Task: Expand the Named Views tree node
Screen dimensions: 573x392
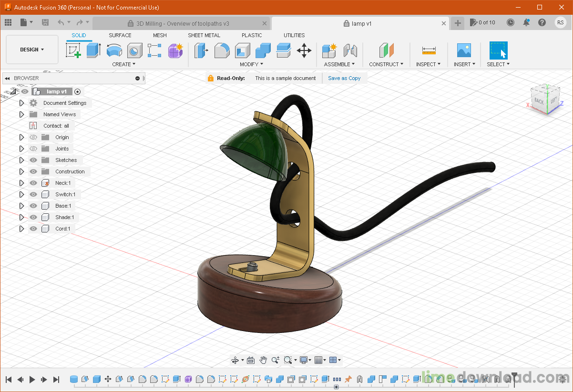Action: pyautogui.click(x=21, y=114)
